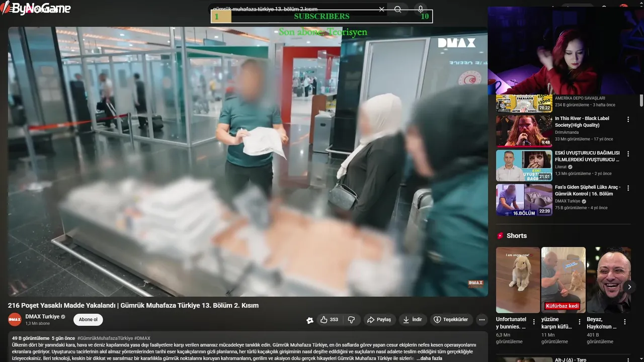644x362 pixels.
Task: Click the 353 like count
Action: point(334,320)
